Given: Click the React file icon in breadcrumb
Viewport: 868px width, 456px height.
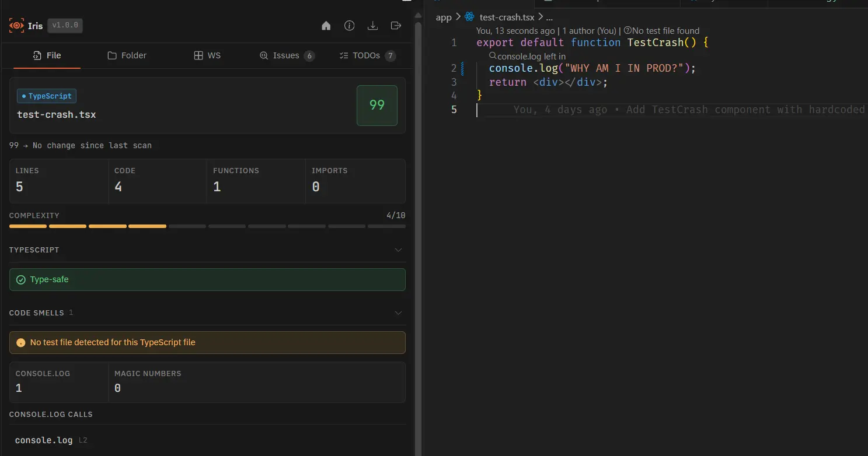Looking at the screenshot, I should (x=470, y=17).
